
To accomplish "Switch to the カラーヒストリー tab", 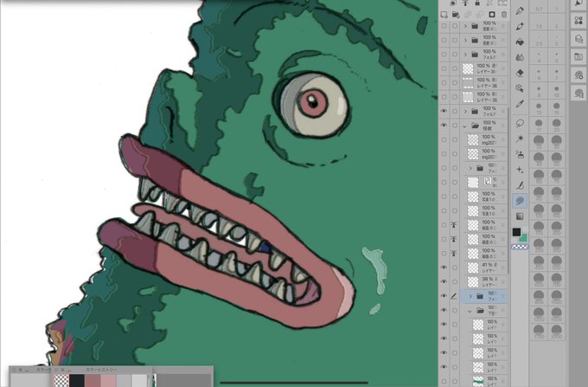I will [102, 370].
